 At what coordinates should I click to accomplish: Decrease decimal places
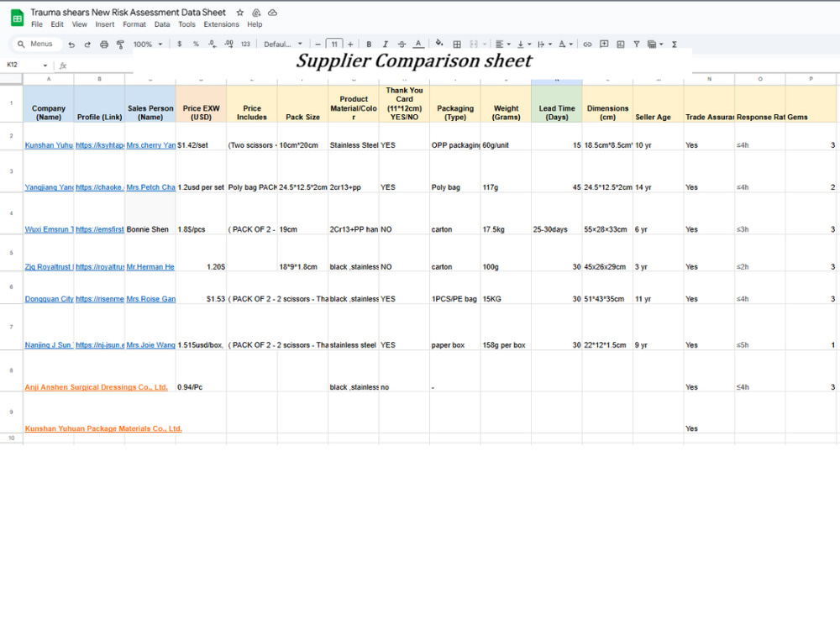(213, 45)
